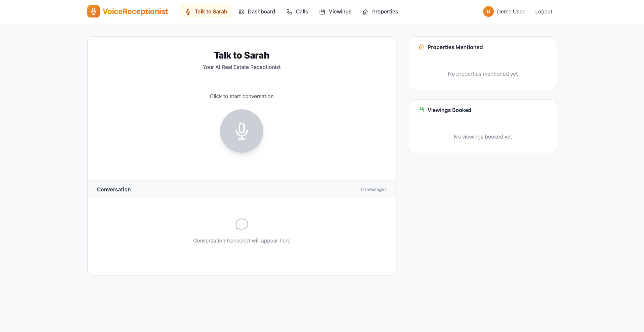This screenshot has height=332, width=644.
Task: Click the house icon beside Properties Mentioned
Action: coord(421,47)
